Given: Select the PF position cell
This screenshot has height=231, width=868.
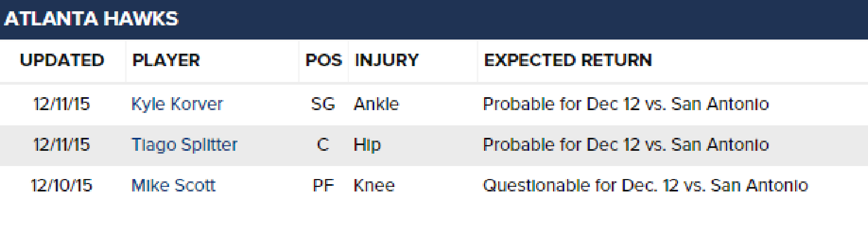Looking at the screenshot, I should [x=324, y=186].
